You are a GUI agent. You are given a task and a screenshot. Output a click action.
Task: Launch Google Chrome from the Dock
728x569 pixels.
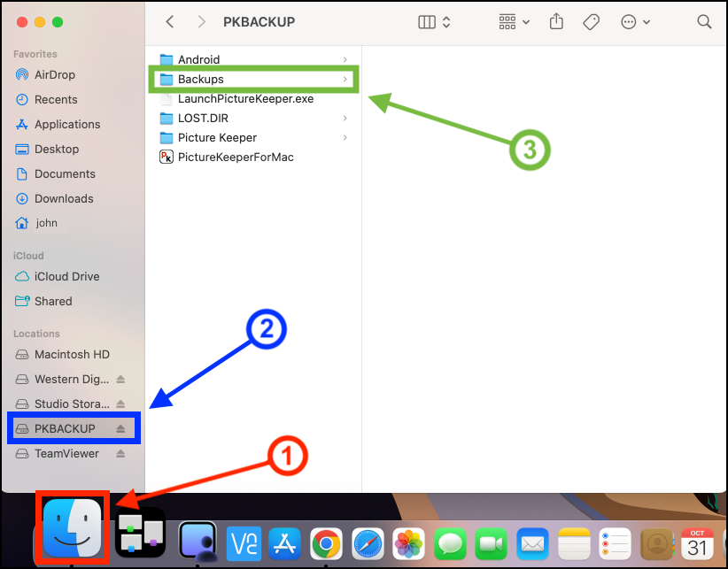[326, 543]
